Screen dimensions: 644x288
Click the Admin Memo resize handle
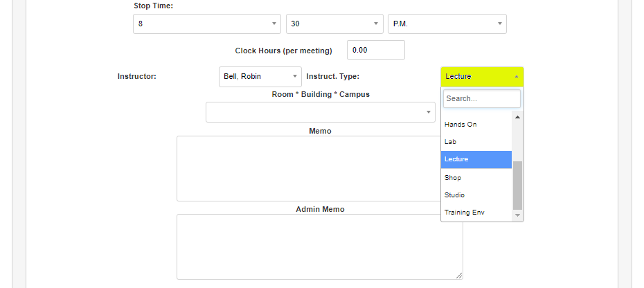pos(460,276)
